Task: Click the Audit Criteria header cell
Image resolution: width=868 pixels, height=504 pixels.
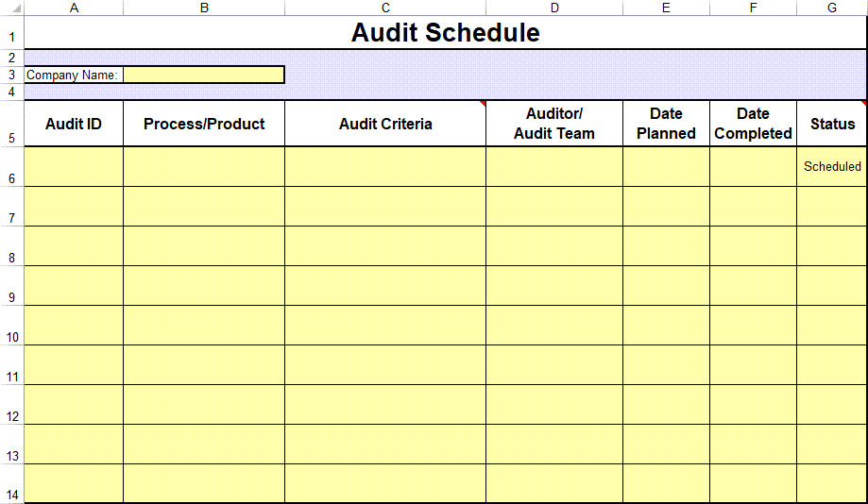Action: pyautogui.click(x=386, y=124)
